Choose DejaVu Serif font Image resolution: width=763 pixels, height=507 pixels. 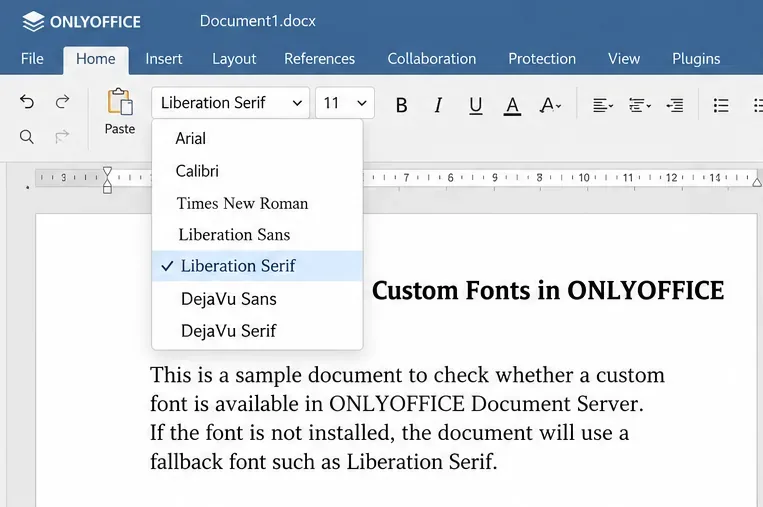pos(257,331)
